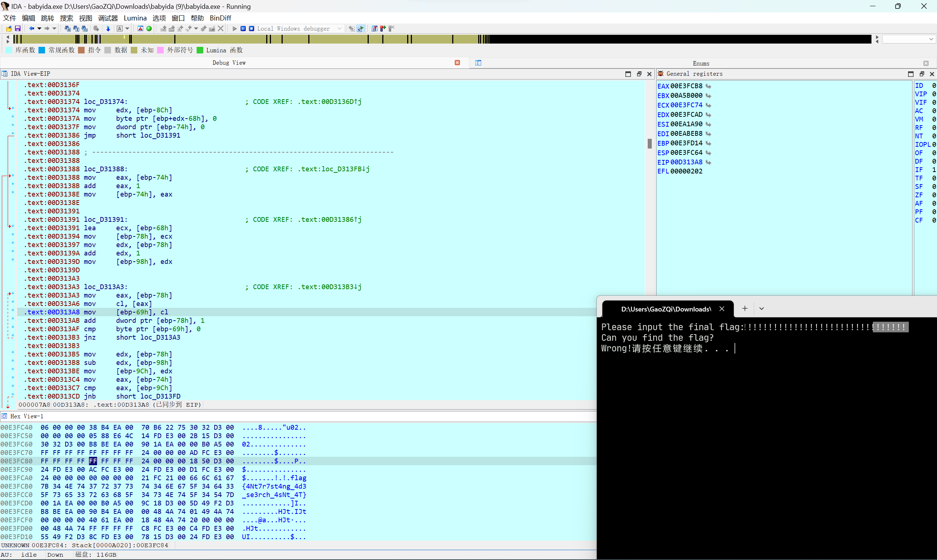
Task: Click the small icon left of Enums tab
Action: click(478, 63)
